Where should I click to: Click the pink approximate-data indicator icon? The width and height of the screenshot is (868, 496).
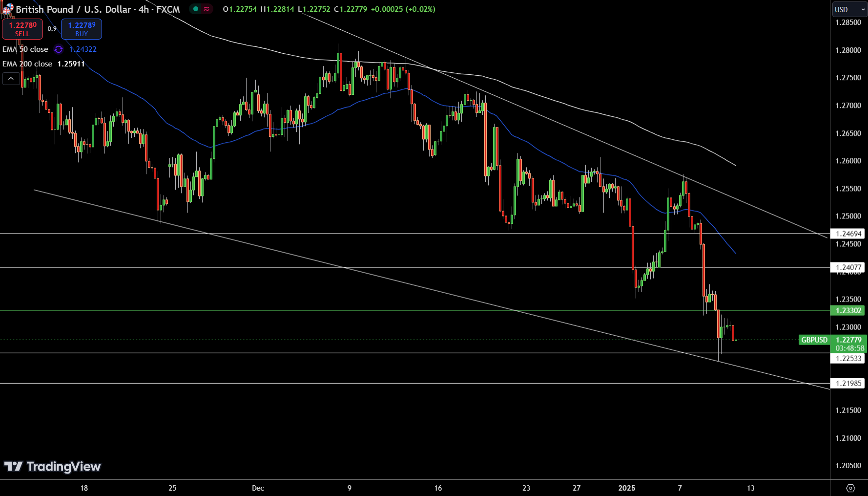click(x=207, y=9)
